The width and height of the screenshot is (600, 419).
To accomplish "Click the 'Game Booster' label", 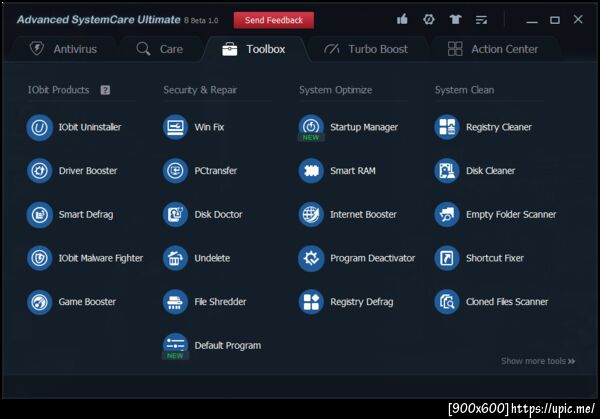I will point(87,302).
